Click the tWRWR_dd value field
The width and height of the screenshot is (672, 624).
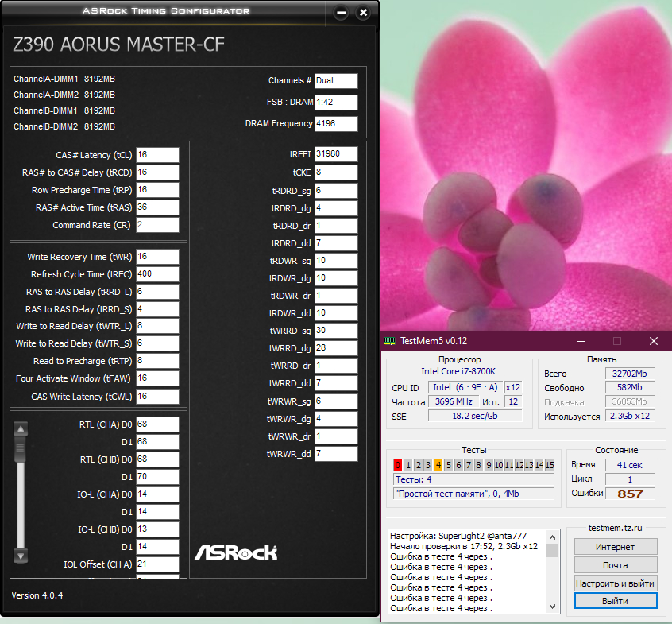336,454
